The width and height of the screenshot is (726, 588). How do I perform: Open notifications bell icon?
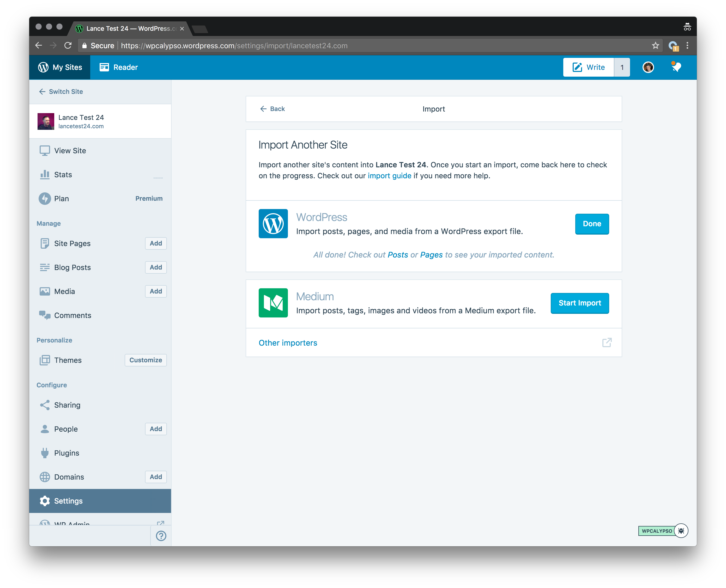pos(676,67)
